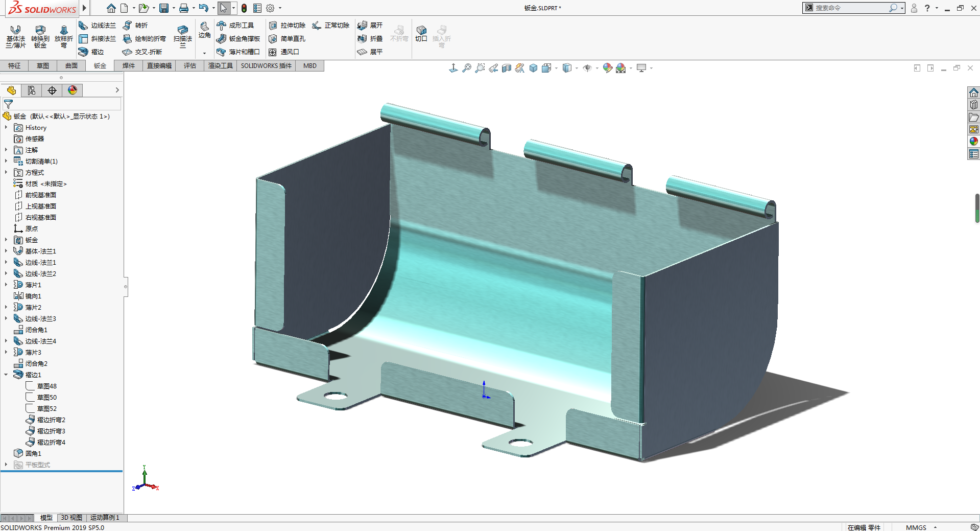Switch to the 草图 sketch tab
Image resolution: width=980 pixels, height=531 pixels.
pyautogui.click(x=43, y=66)
